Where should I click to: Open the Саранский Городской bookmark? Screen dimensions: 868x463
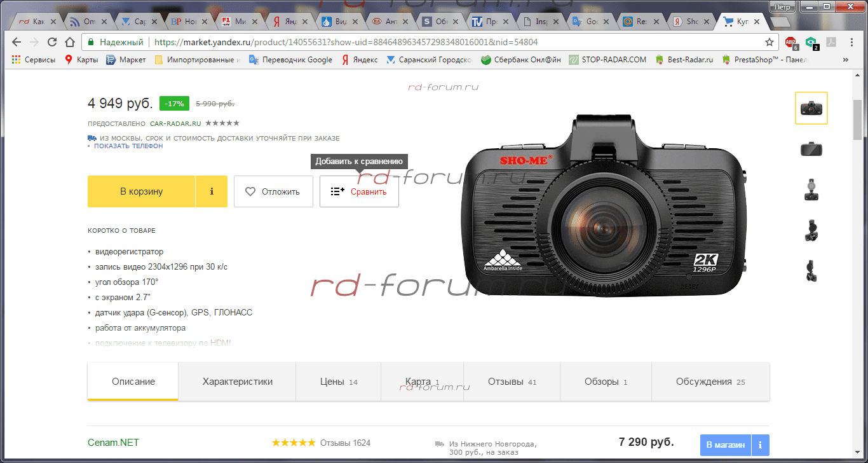429,60
